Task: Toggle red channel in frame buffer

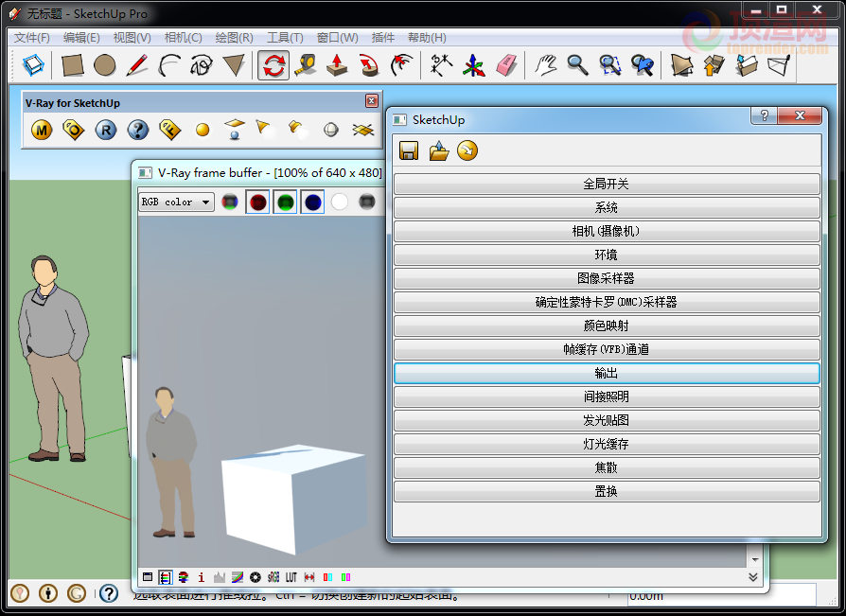Action: 257,202
